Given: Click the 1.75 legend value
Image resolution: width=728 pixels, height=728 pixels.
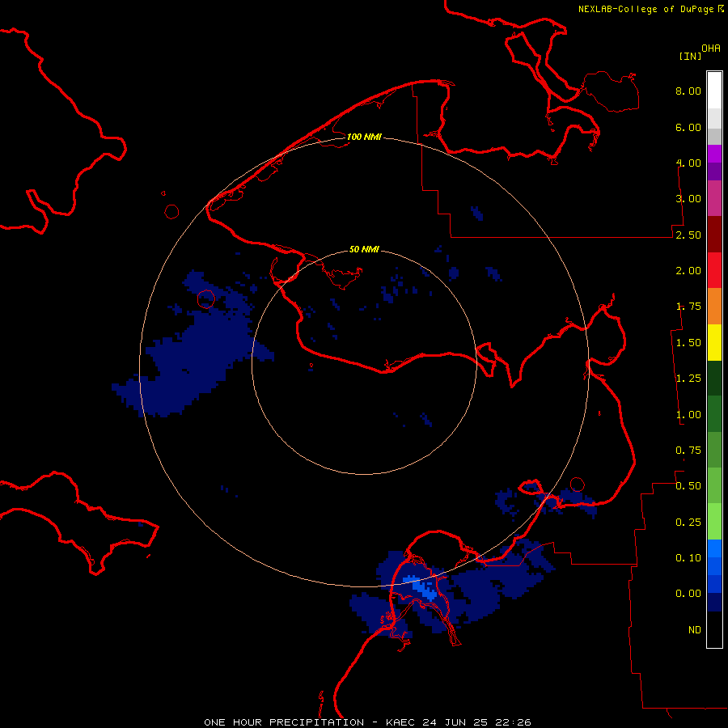Looking at the screenshot, I should [688, 307].
